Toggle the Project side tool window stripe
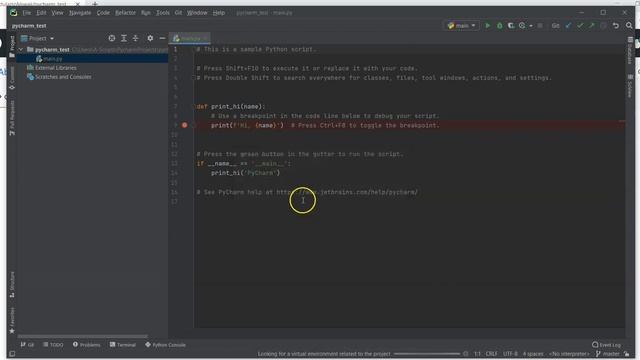 tap(12, 47)
